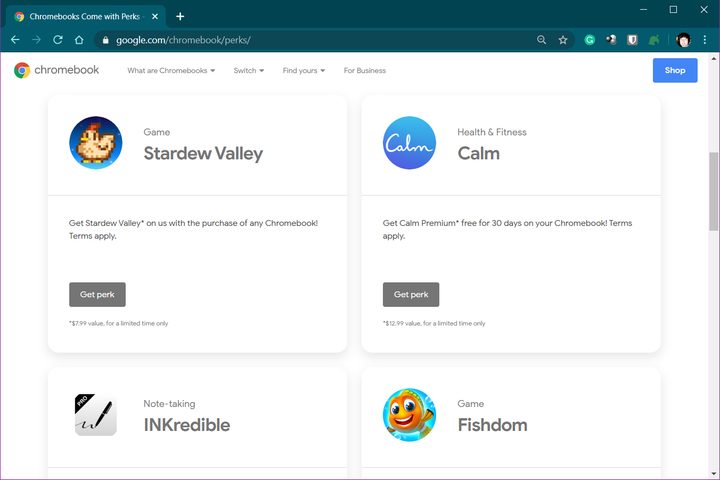Click the $12.99 value fine print
The height and width of the screenshot is (480, 720).
pyautogui.click(x=434, y=323)
